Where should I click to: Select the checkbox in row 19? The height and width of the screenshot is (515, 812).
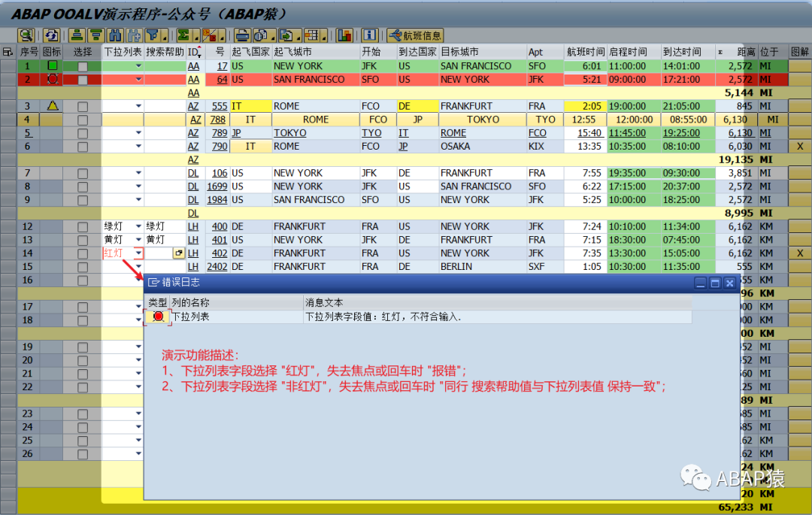tap(83, 347)
